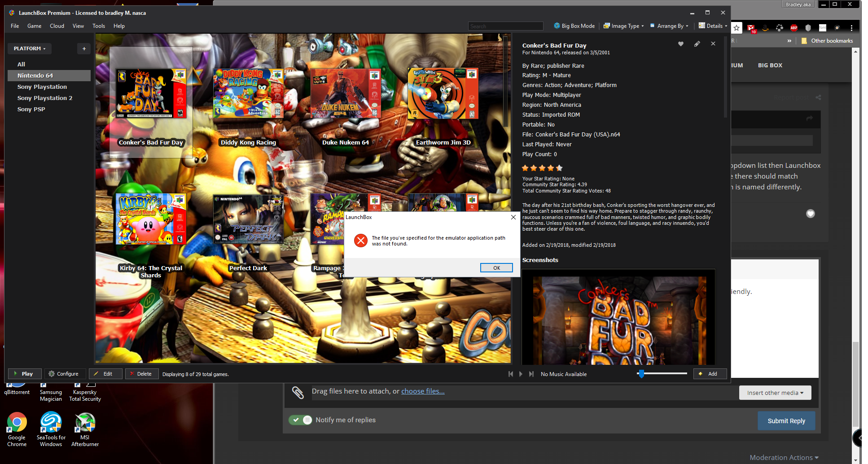Open the Bad Fur Day screenshot
The image size is (868, 464).
tap(619, 317)
